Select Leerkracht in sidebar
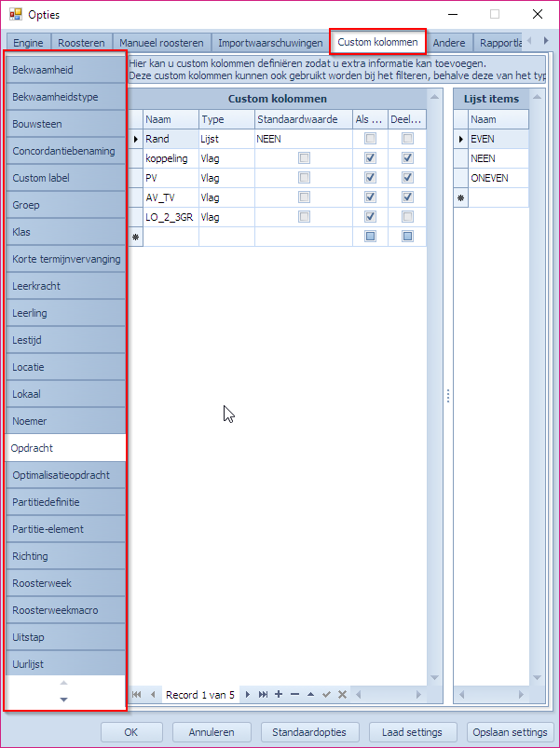 (66, 286)
